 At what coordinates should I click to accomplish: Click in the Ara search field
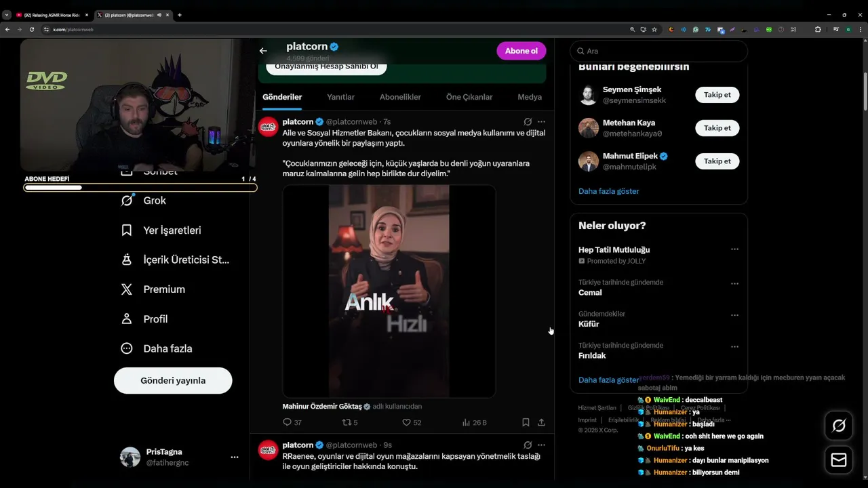coord(658,51)
